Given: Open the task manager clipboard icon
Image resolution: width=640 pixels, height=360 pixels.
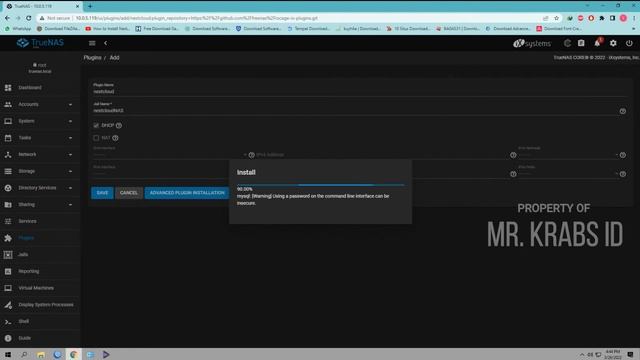Looking at the screenshot, I should 581,43.
